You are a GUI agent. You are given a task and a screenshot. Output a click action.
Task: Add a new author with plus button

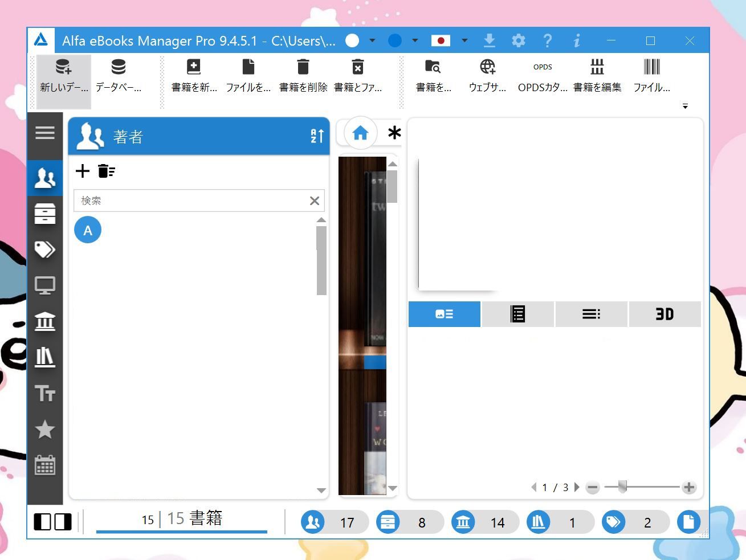82,170
